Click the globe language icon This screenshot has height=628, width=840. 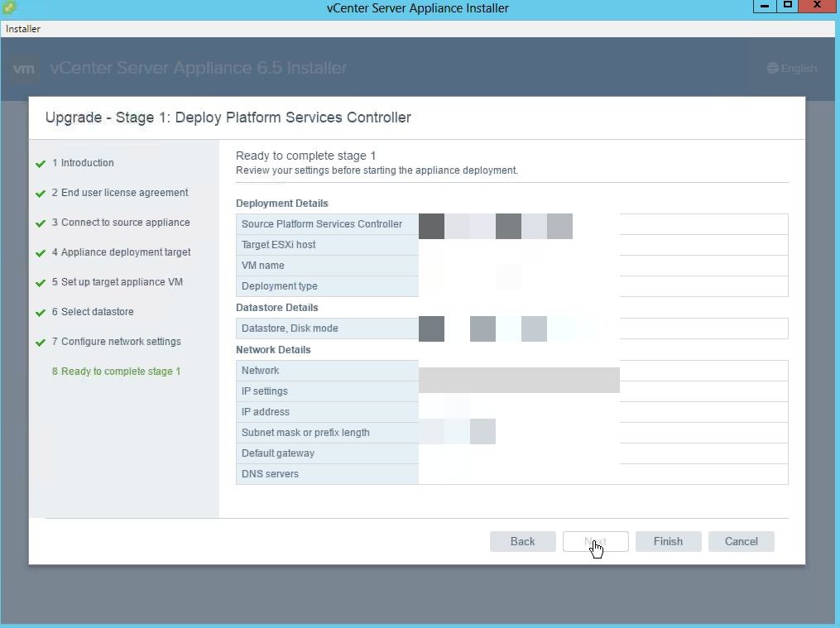point(773,69)
